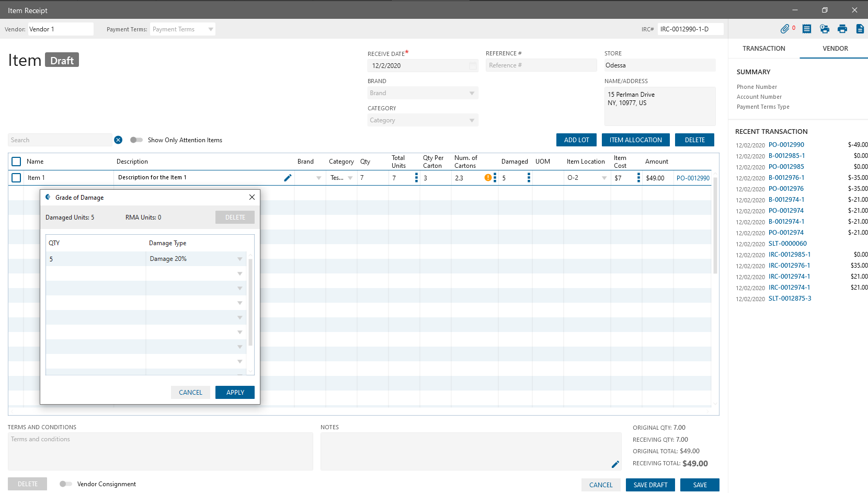The height and width of the screenshot is (493, 868).
Task: Click the ITEM ALLOCATION button
Action: point(636,140)
